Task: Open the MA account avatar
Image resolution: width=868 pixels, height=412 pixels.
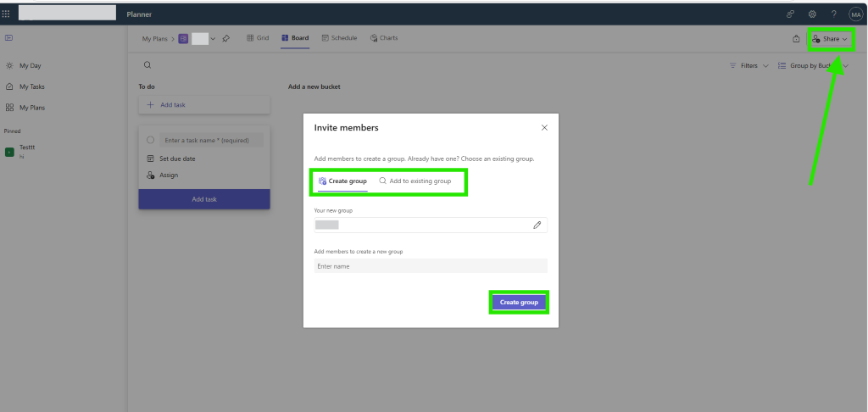Action: (856, 14)
